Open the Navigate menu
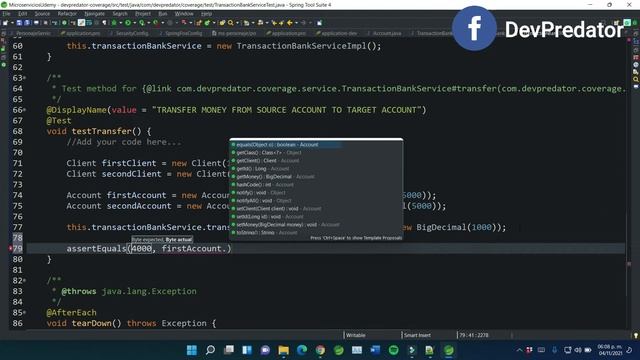Image resolution: width=640 pixels, height=360 pixels. 95,13
